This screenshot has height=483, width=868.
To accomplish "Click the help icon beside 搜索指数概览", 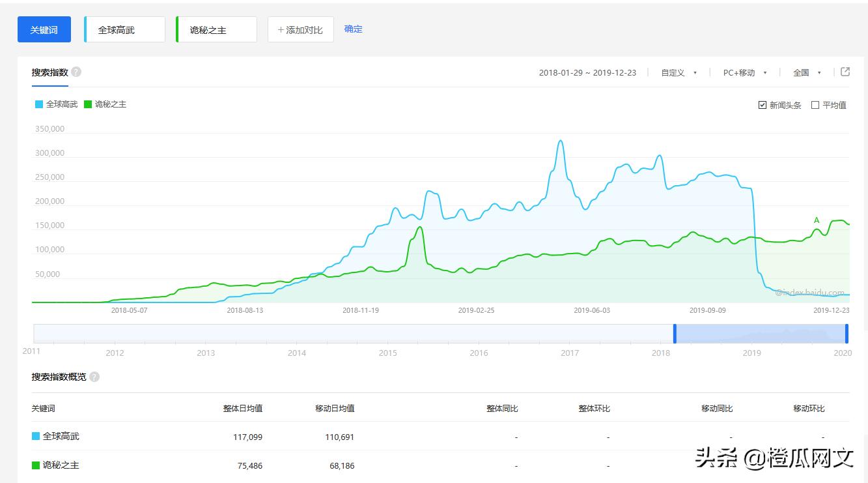I will coord(93,377).
